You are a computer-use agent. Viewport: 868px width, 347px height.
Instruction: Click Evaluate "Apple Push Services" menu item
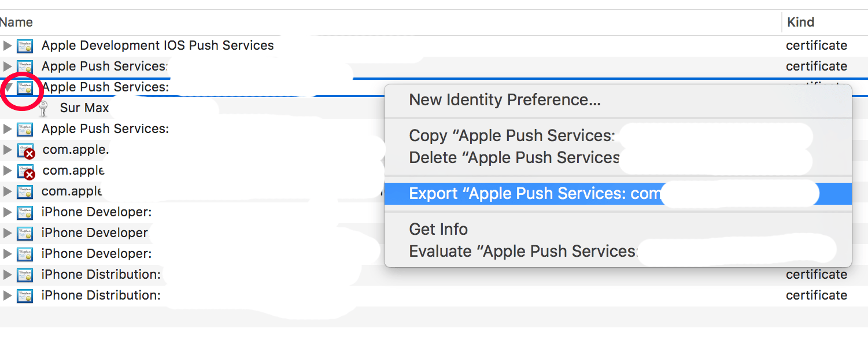(522, 252)
